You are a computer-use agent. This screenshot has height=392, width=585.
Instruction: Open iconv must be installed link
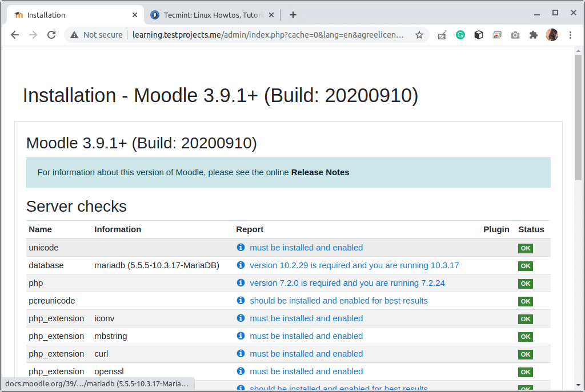click(x=306, y=318)
